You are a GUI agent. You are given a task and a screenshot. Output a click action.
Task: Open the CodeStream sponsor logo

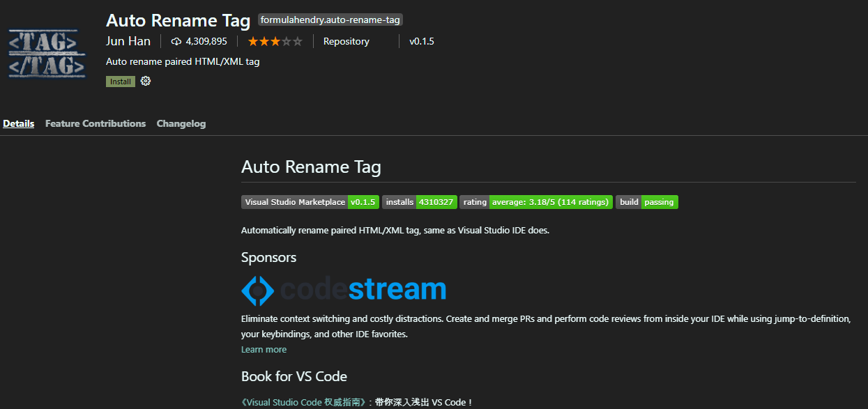coord(344,290)
